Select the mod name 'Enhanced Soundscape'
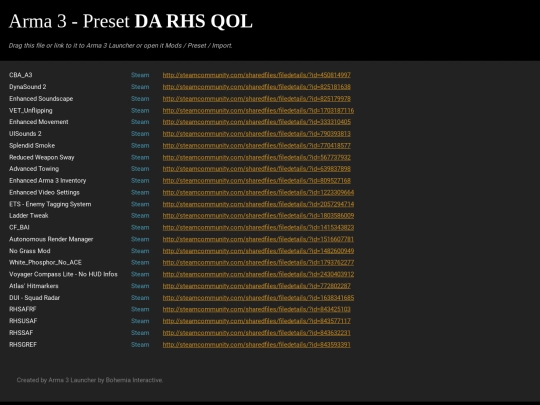Screen dimensions: 540x405 [41, 98]
